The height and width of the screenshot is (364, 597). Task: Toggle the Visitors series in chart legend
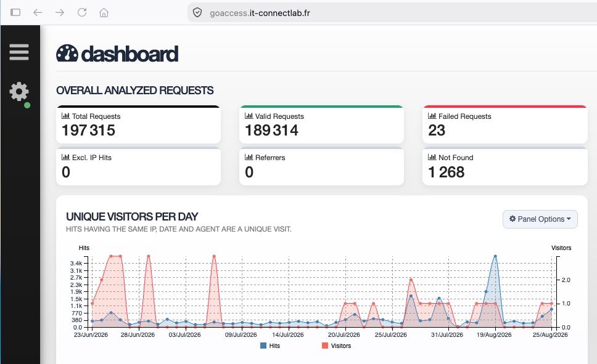[337, 346]
